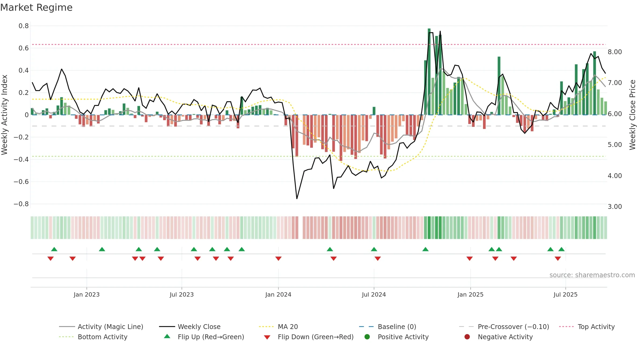
Task: Toggle the Baseline (0) legend entry
Action: coord(387,327)
